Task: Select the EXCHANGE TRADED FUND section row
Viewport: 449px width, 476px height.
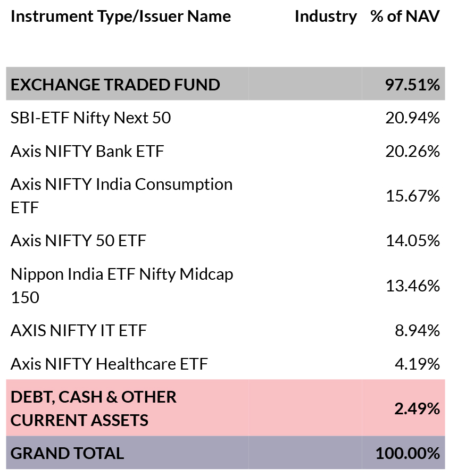Action: tap(225, 84)
